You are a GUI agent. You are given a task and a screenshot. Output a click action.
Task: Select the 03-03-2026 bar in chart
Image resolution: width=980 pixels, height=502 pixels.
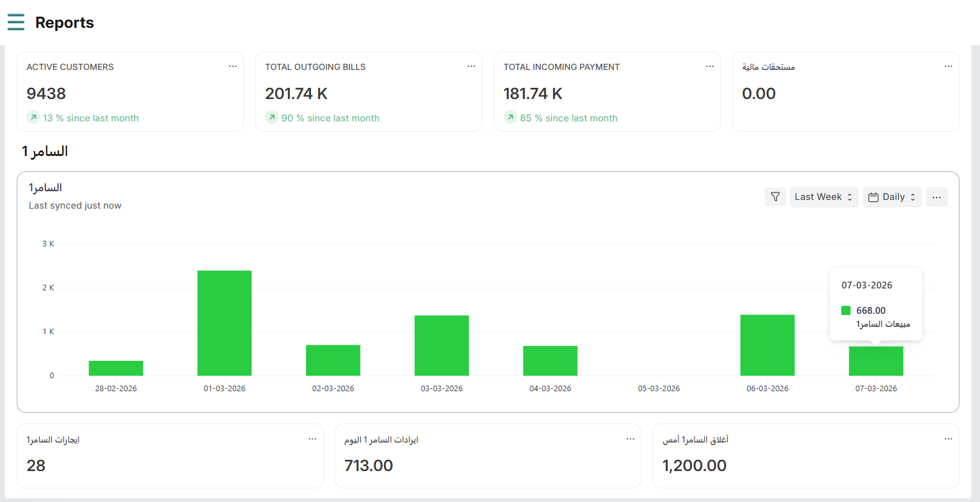coord(442,345)
